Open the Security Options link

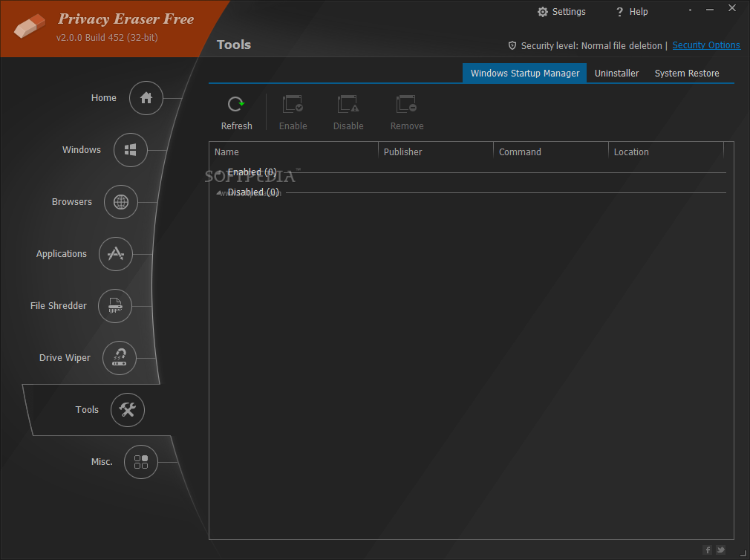coord(706,45)
